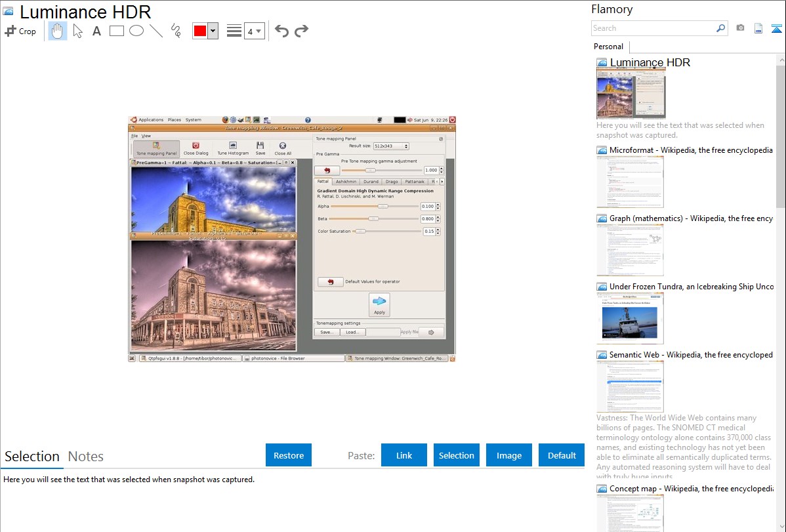Undo the last annotation

(x=281, y=31)
